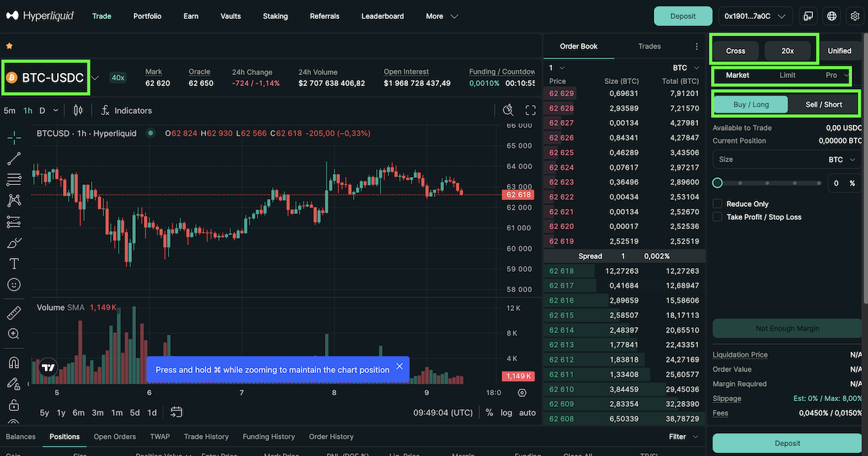Toggle magnet mode in chart toolbar
The image size is (868, 456).
tap(14, 362)
